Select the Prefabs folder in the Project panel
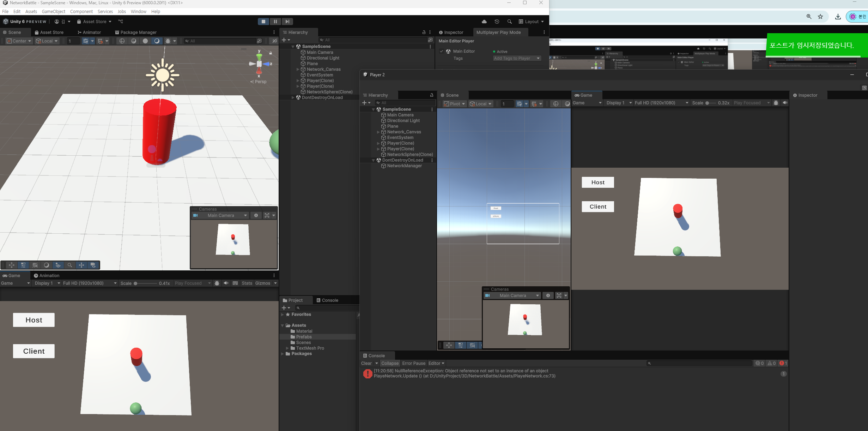Screen dimensions: 868x431 [x=304, y=337]
